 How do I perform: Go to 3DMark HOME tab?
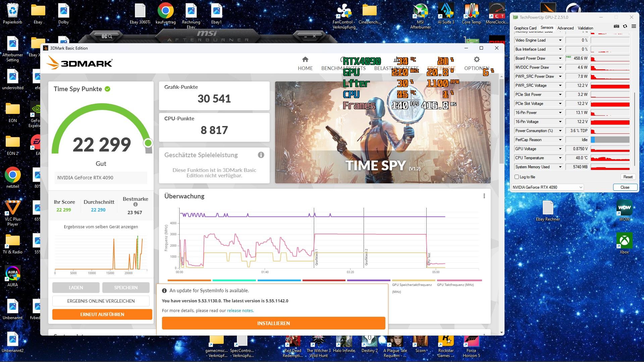[305, 63]
